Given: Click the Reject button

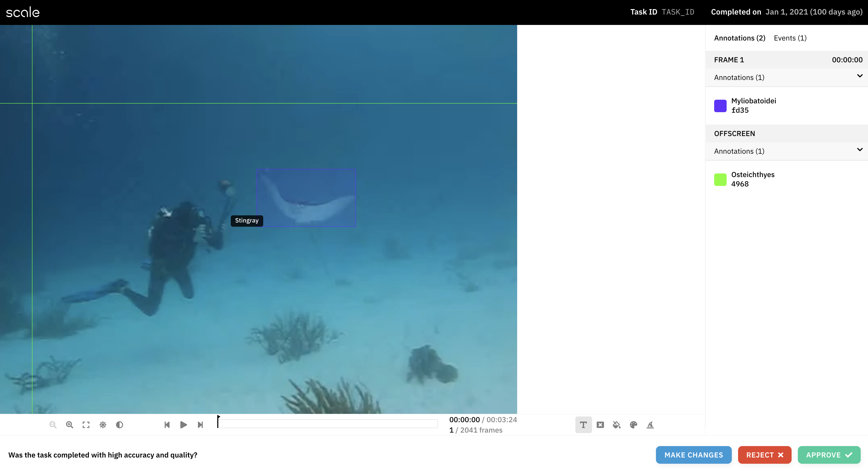Looking at the screenshot, I should coord(764,455).
